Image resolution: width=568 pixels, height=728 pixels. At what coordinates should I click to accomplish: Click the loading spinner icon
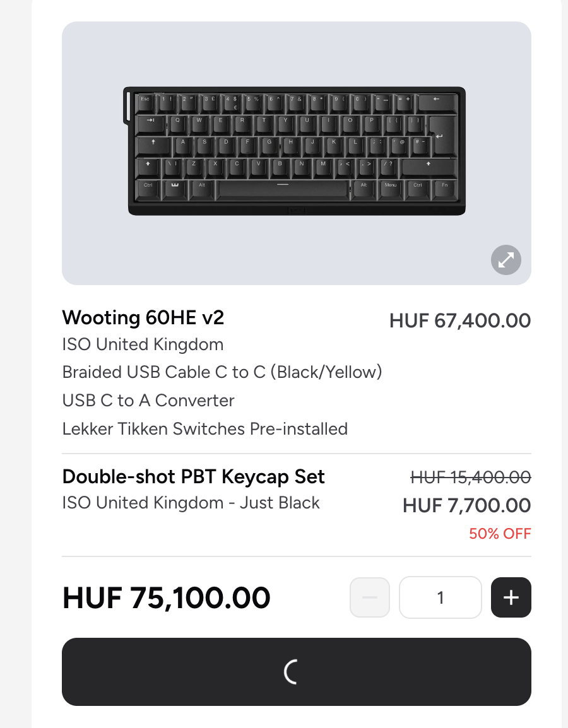point(292,672)
